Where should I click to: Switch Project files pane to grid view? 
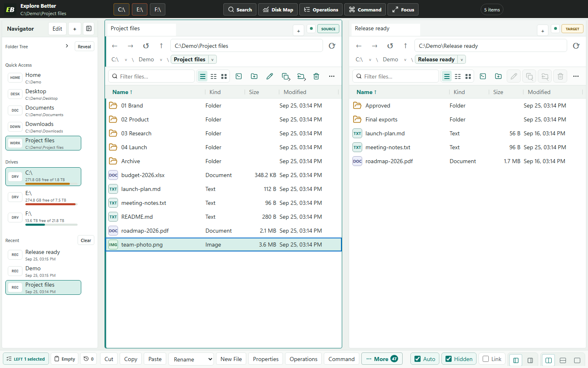(x=224, y=76)
